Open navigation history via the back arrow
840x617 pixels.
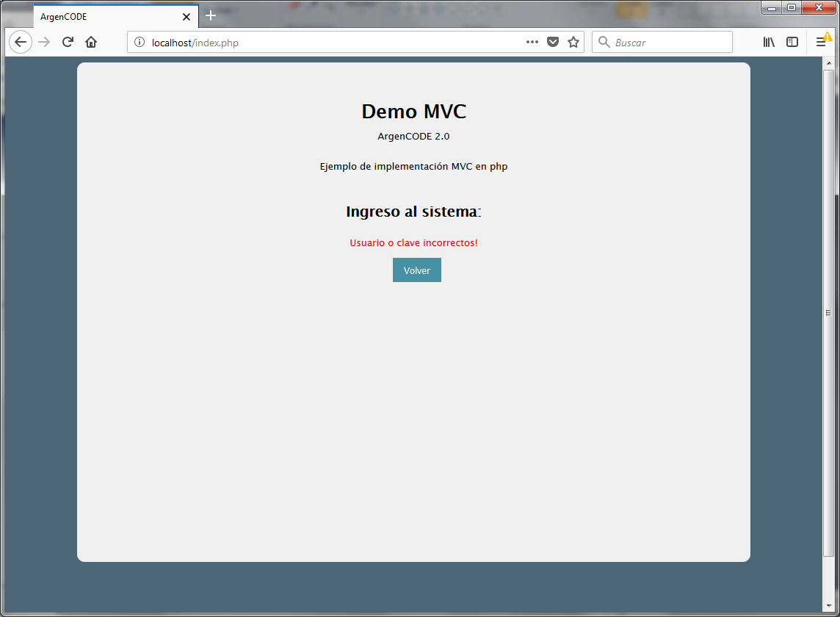[20, 42]
